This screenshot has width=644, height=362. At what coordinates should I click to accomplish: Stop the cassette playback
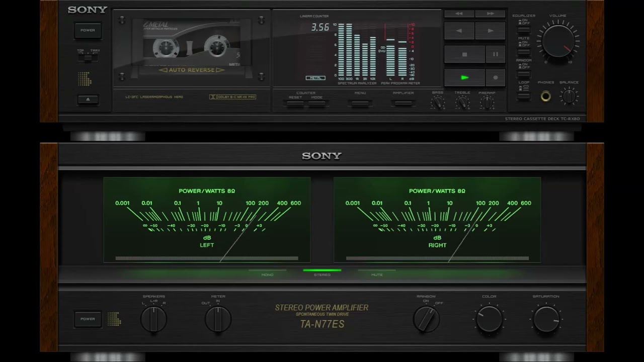pyautogui.click(x=464, y=54)
